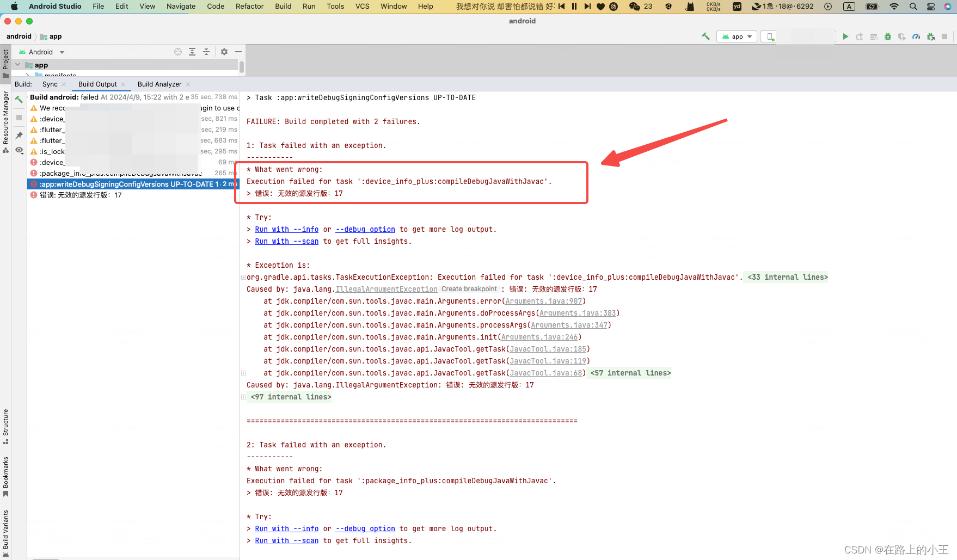957x560 pixels.
Task: Open the device selector dropdown
Action: 797,36
